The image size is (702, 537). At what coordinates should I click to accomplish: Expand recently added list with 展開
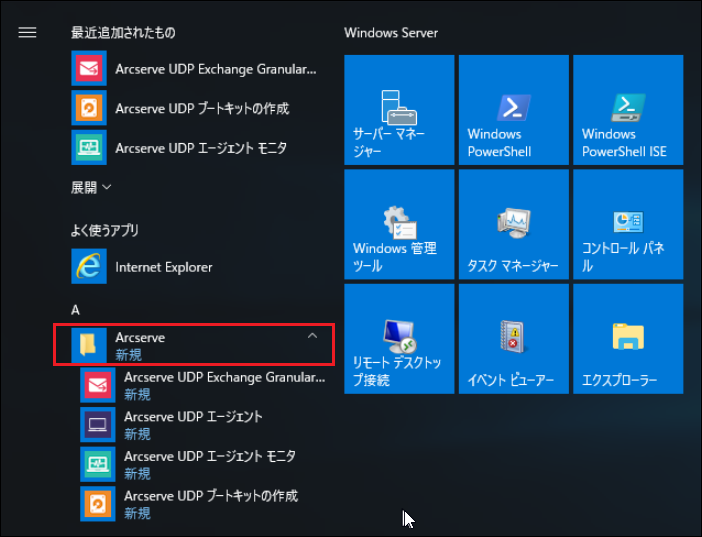pyautogui.click(x=91, y=187)
